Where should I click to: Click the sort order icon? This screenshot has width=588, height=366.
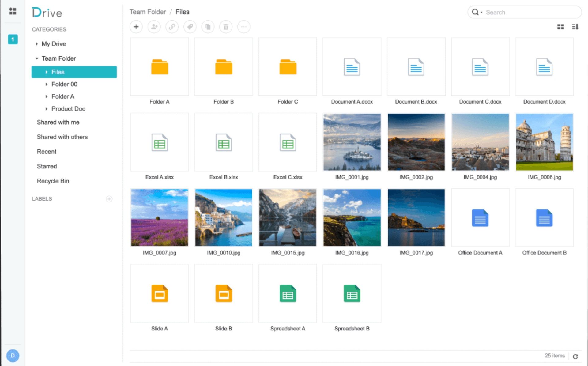(575, 27)
